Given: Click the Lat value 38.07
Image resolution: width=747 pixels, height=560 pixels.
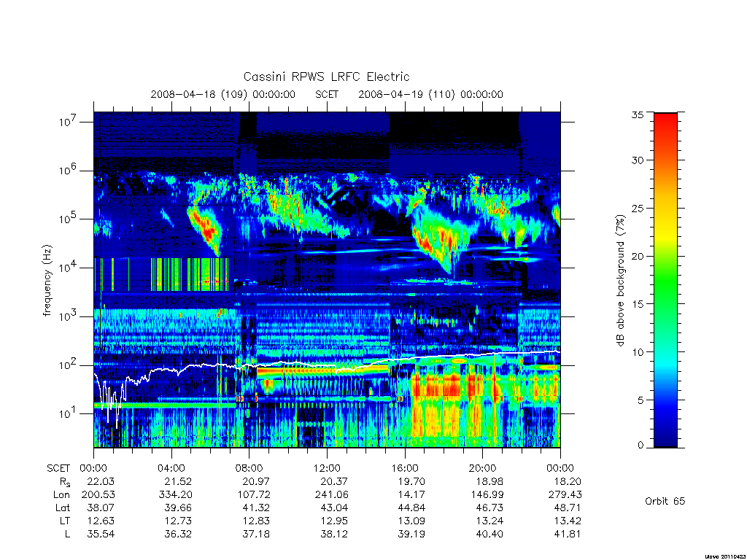Looking at the screenshot, I should pyautogui.click(x=101, y=508).
